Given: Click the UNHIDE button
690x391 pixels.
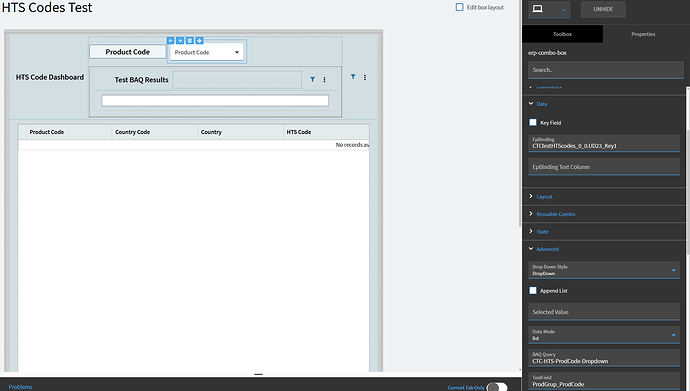Looking at the screenshot, I should pos(603,9).
